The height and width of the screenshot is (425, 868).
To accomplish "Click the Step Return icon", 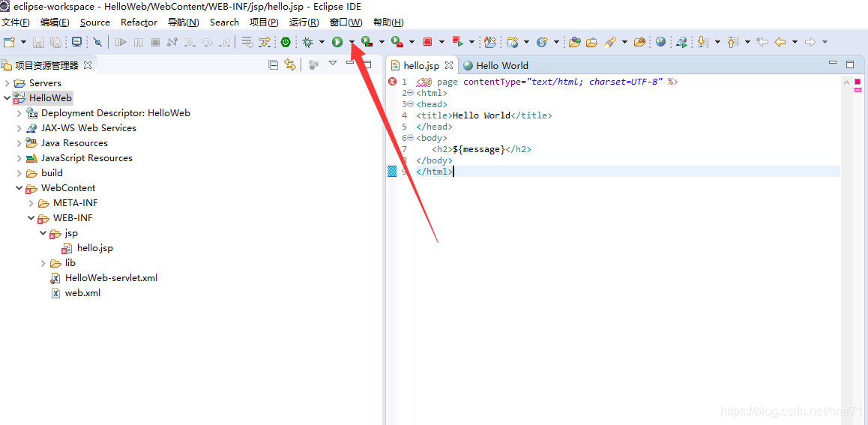I will click(225, 41).
